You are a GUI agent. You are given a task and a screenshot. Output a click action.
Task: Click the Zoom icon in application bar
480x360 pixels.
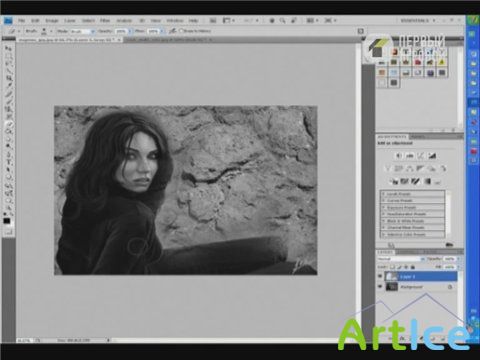pos(282,20)
